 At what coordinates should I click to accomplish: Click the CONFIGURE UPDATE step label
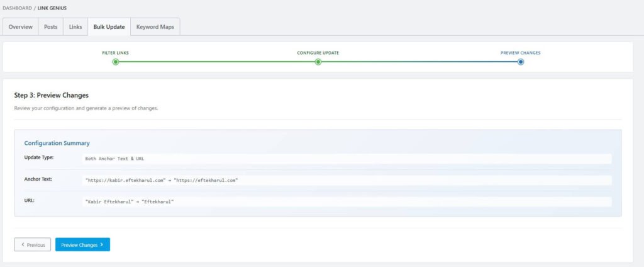pos(318,53)
